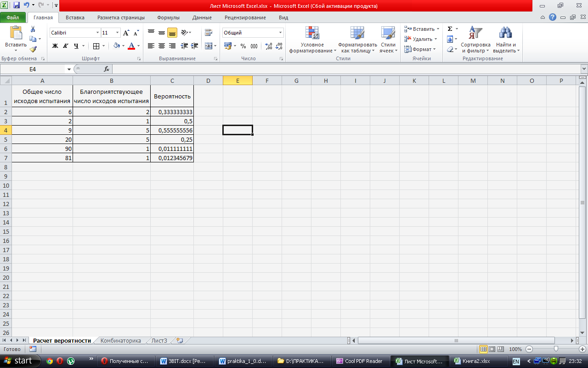Click the Вставить cells button

click(x=422, y=29)
